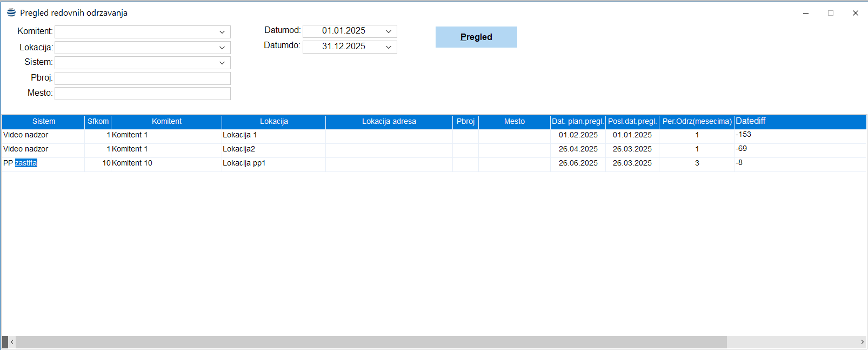Click the Pregled button

476,37
